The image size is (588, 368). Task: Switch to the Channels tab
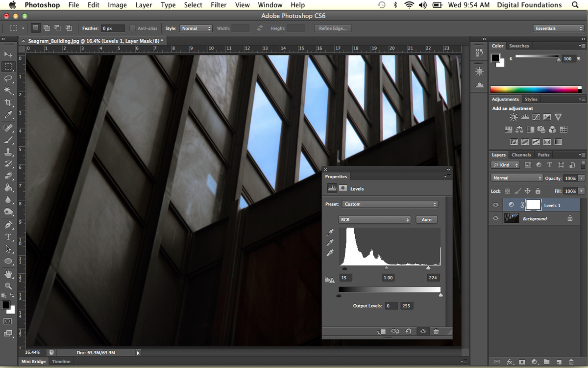click(x=521, y=155)
